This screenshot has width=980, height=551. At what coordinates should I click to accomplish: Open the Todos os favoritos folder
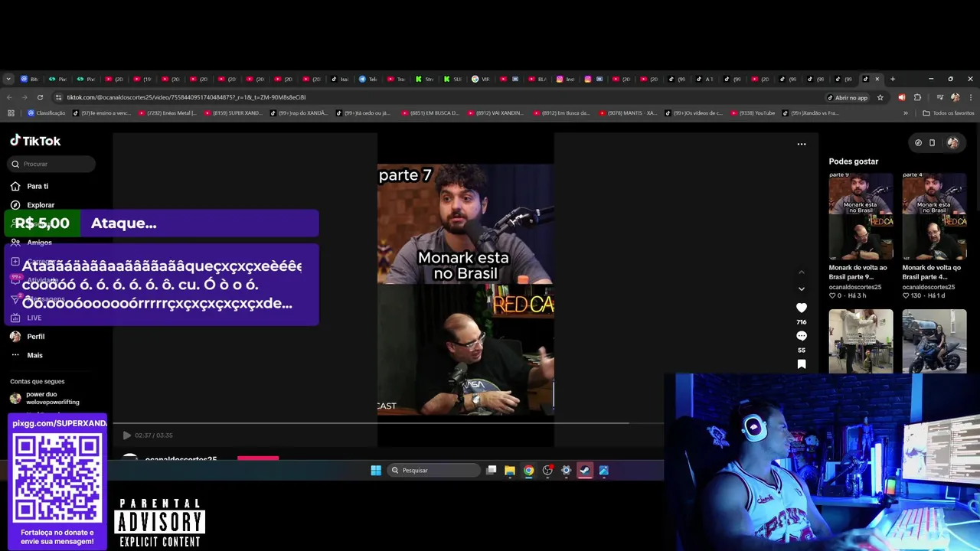949,113
